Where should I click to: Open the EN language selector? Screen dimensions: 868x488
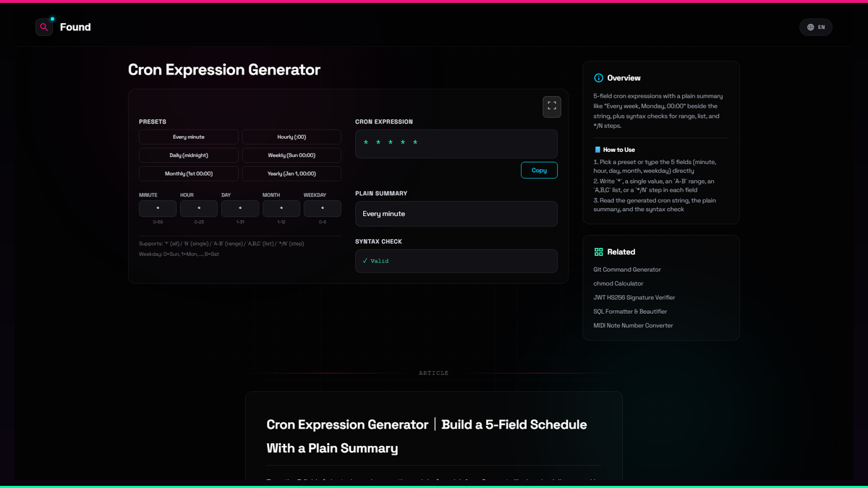point(816,27)
